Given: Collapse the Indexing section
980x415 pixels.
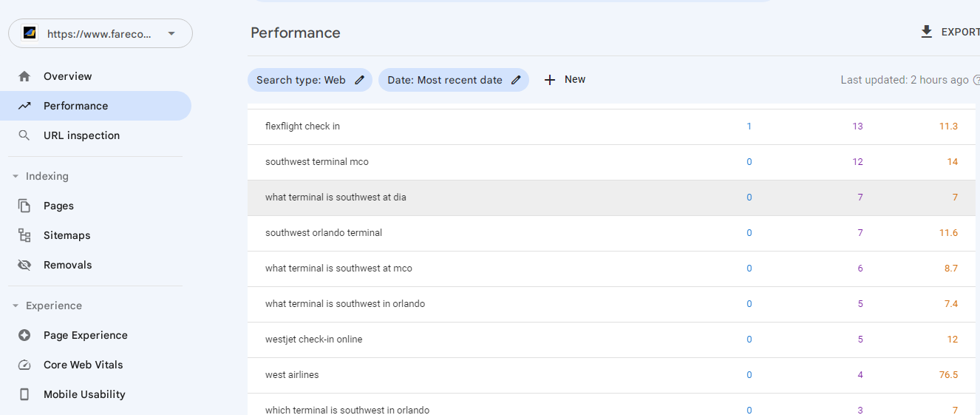Looking at the screenshot, I should (16, 176).
